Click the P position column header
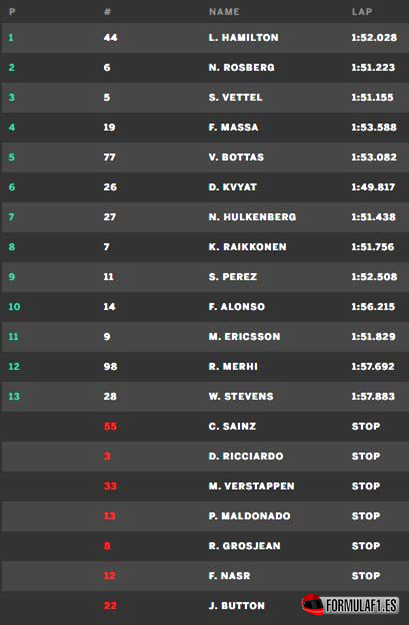 (12, 12)
